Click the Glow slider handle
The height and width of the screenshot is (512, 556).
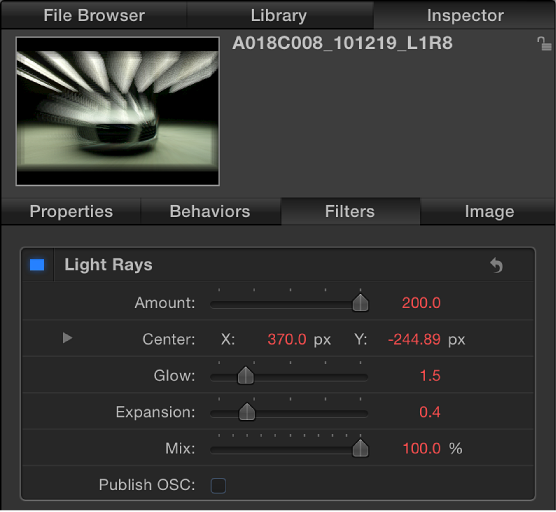[x=245, y=376]
